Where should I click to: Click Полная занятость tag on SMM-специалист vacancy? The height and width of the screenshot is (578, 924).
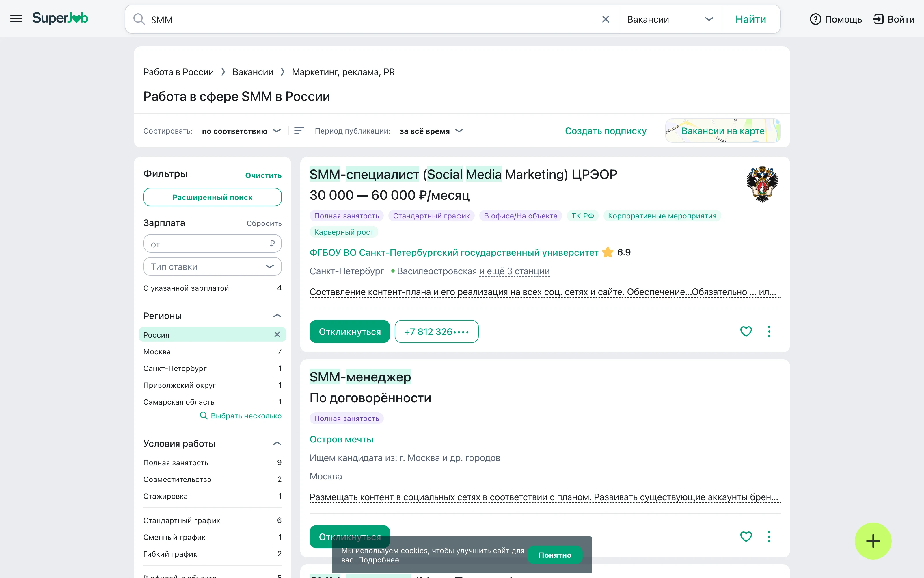[x=346, y=216]
